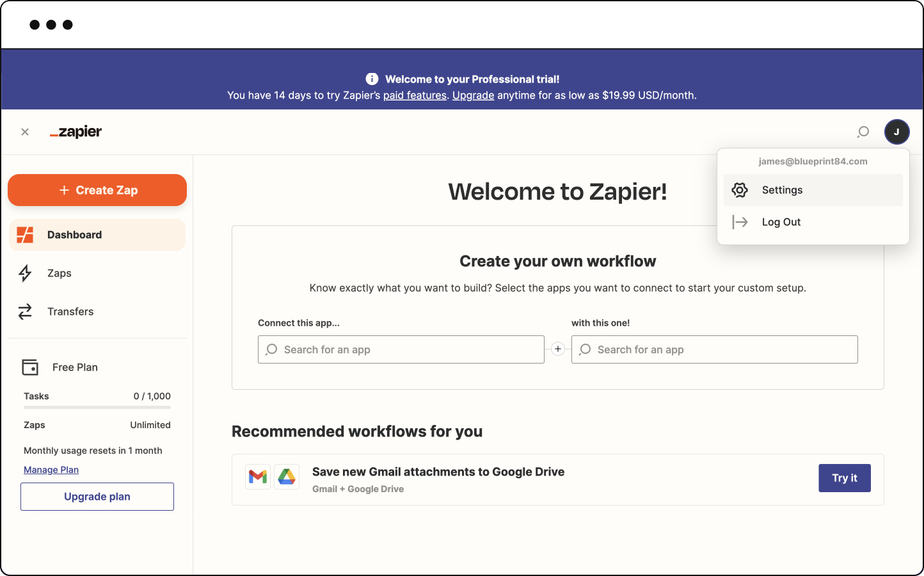Open Transfers in sidebar
Image resolution: width=924 pixels, height=576 pixels.
click(97, 312)
